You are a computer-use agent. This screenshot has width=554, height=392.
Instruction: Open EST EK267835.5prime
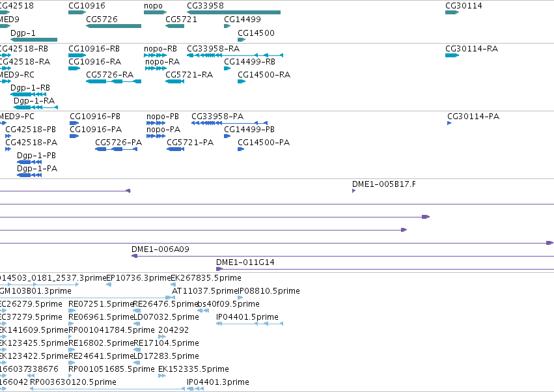206,278
